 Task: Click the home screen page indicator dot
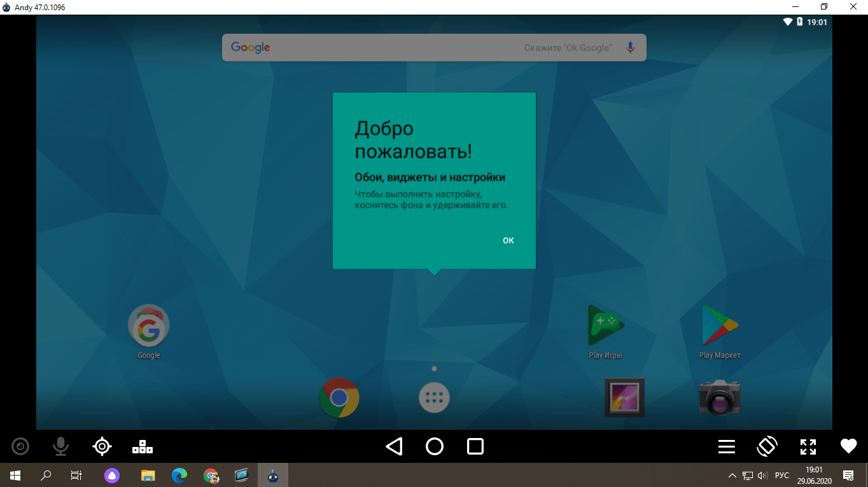pyautogui.click(x=434, y=369)
